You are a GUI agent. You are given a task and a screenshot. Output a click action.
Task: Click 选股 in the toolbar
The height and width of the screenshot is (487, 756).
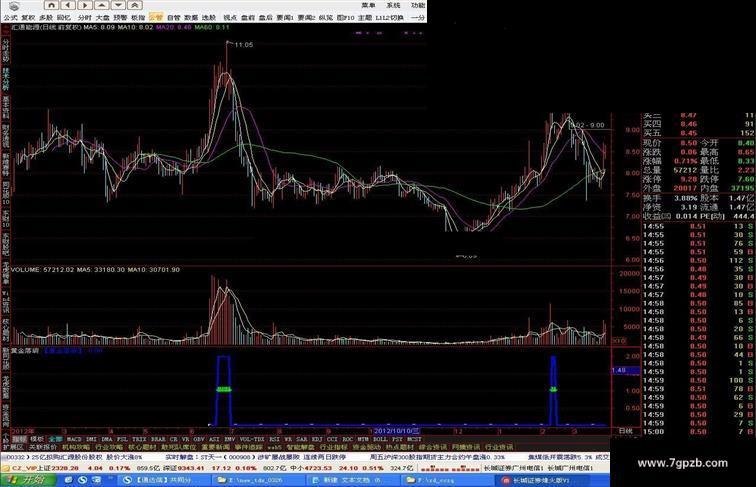pos(209,17)
